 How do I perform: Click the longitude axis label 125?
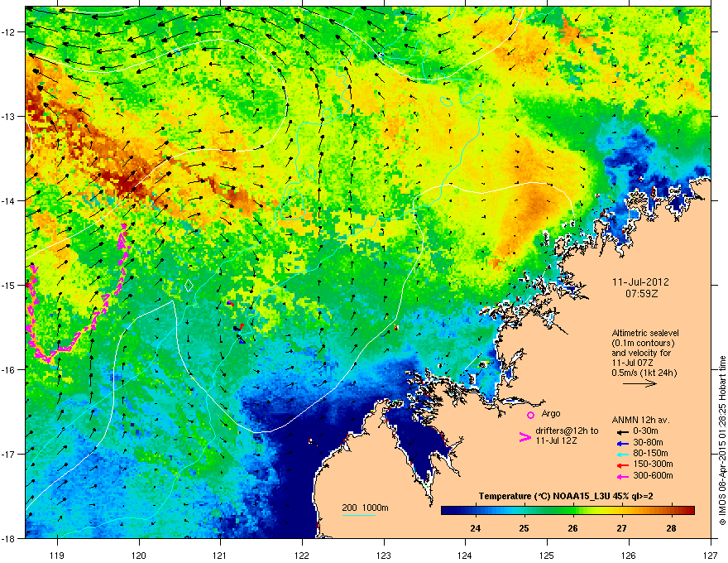click(548, 555)
